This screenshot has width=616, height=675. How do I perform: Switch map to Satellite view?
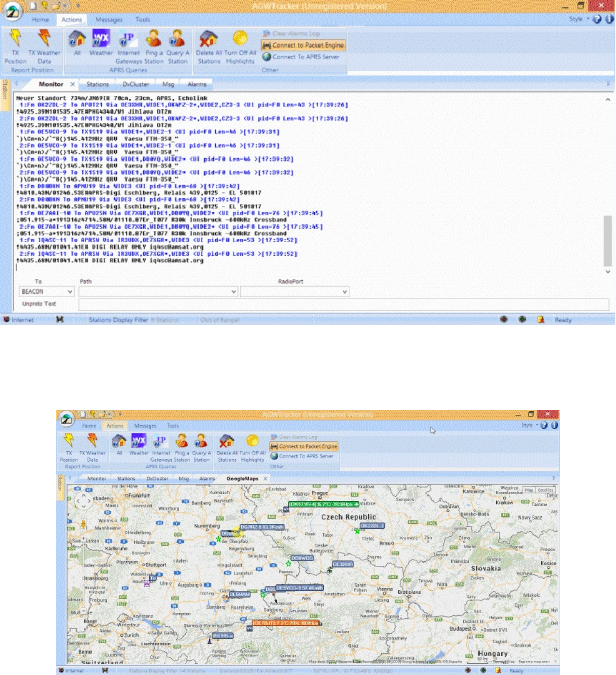546,490
